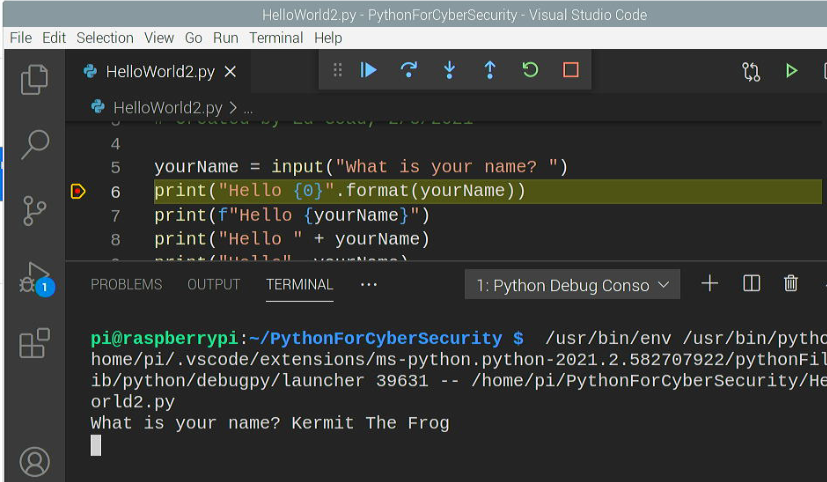
Task: Switch to the PROBLEMS panel tab
Action: coord(127,285)
